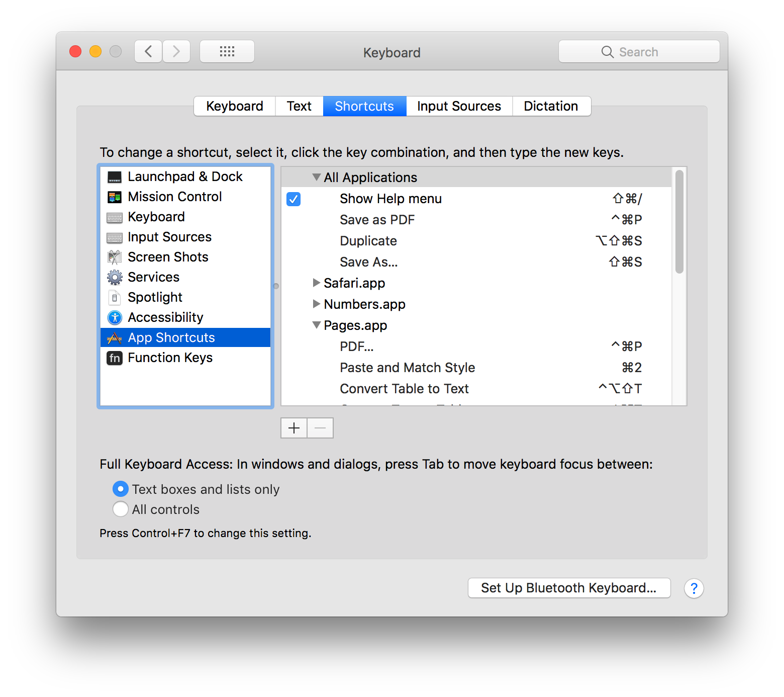Open Launchpad & Dock shortcuts
The height and width of the screenshot is (697, 784).
coord(185,177)
